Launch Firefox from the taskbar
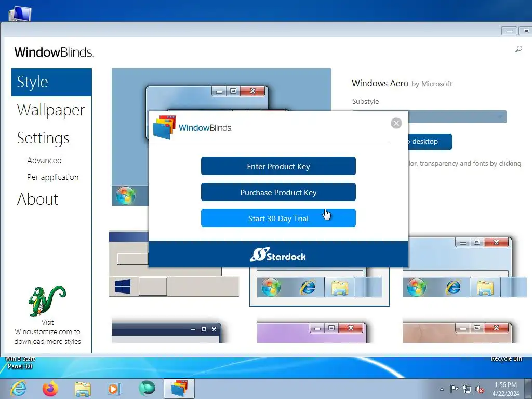532x399 pixels. pos(50,389)
